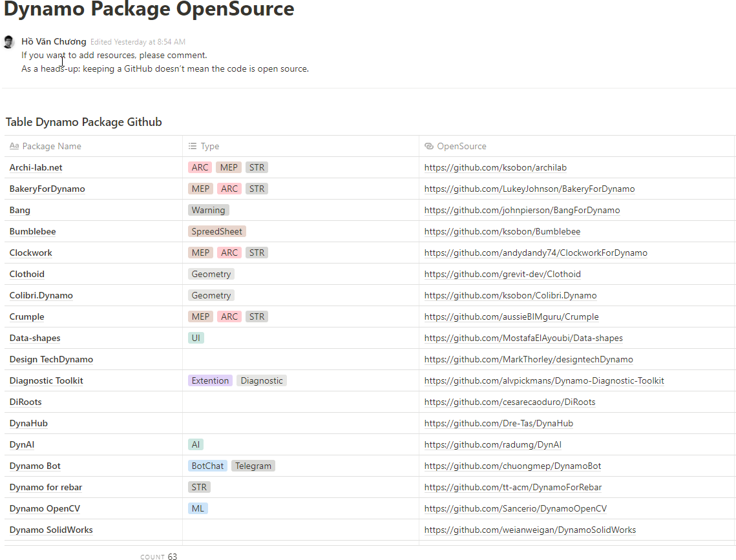Click the Geometry tag in the Clothoid row

point(211,274)
